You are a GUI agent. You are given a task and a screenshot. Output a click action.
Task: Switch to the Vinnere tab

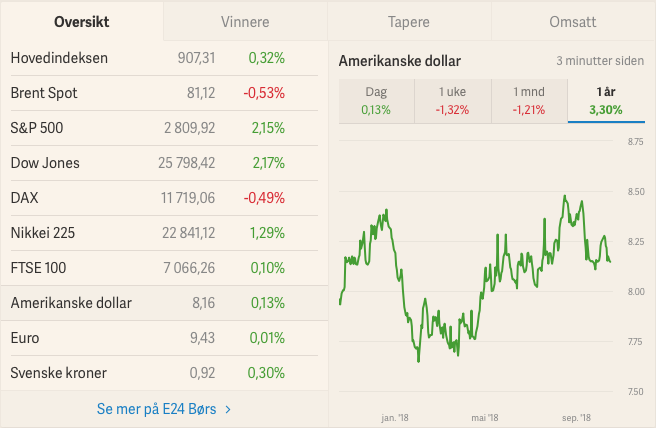point(245,21)
